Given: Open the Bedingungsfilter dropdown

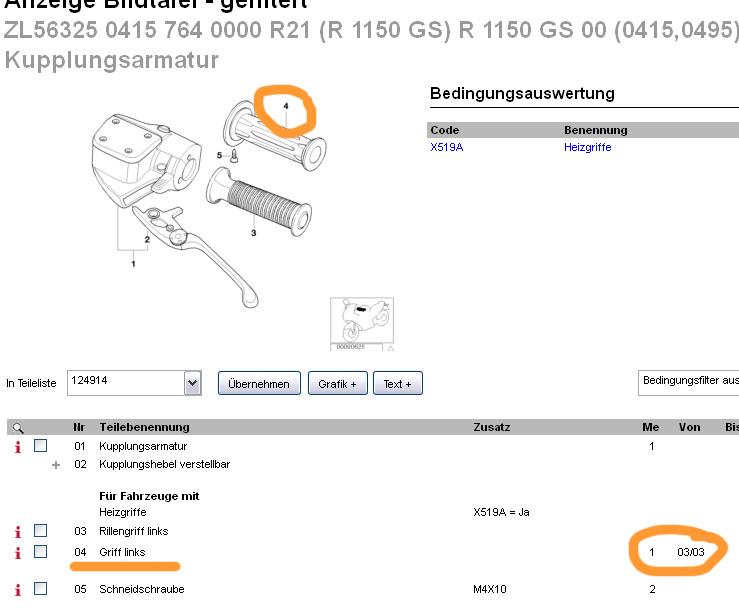Looking at the screenshot, I should pos(688,383).
